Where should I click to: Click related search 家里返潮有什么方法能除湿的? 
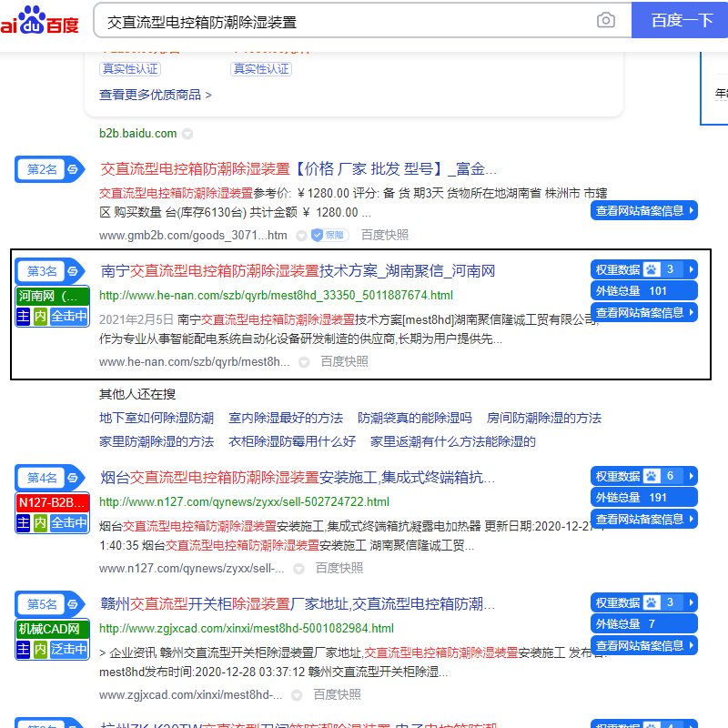tap(452, 441)
